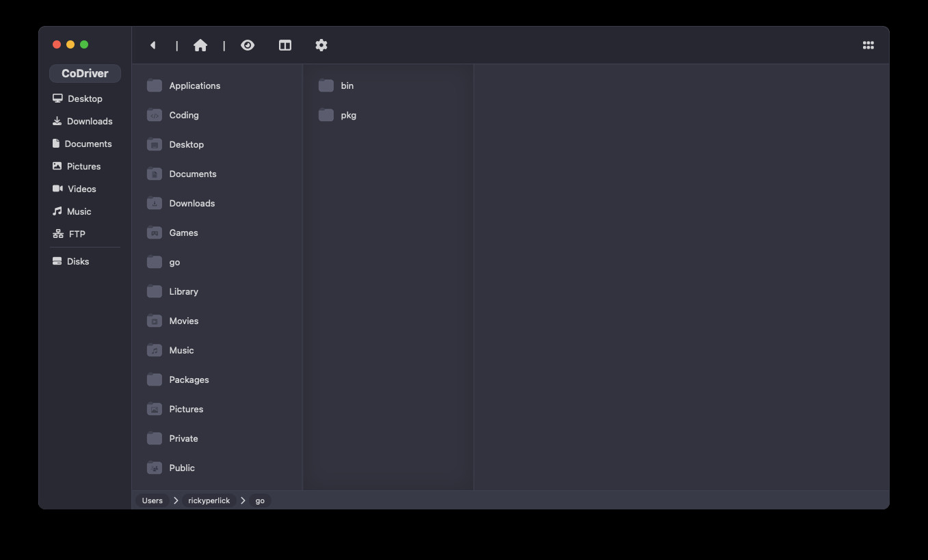Click the Coding folder icon
Screen dimensions: 928x560
click(155, 115)
